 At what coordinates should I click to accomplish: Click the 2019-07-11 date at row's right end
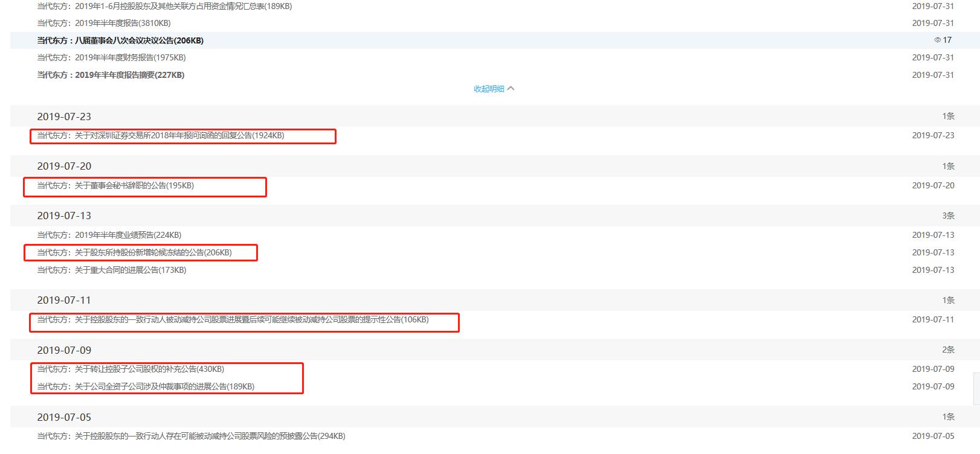tap(933, 319)
